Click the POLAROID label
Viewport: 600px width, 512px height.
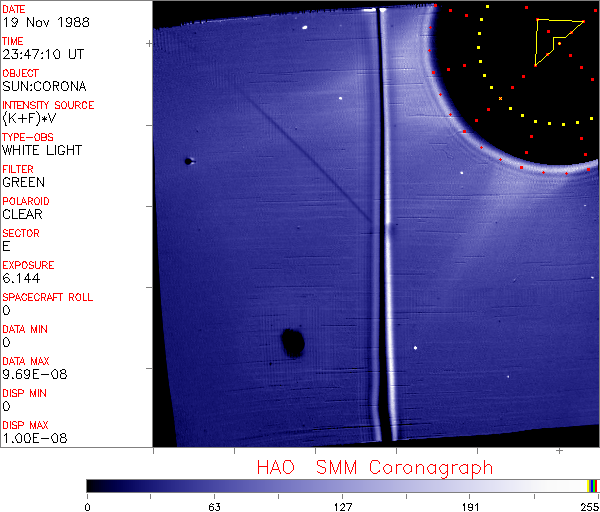(26, 201)
